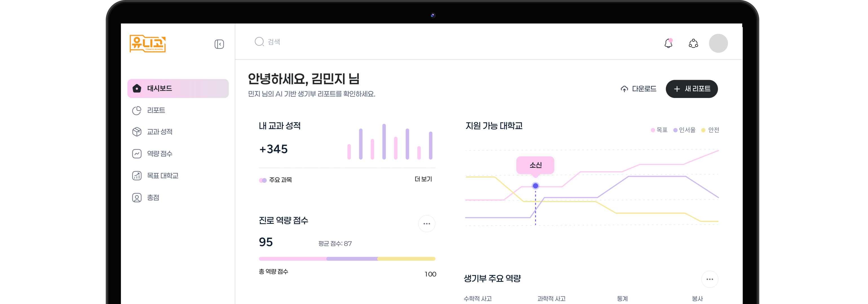Open the gray profile avatar
The height and width of the screenshot is (304, 868).
718,43
